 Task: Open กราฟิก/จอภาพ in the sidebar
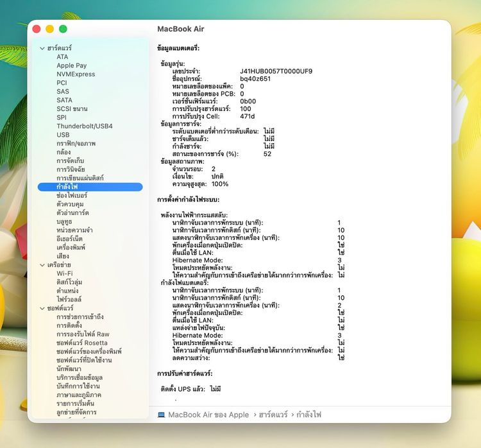[x=76, y=143]
